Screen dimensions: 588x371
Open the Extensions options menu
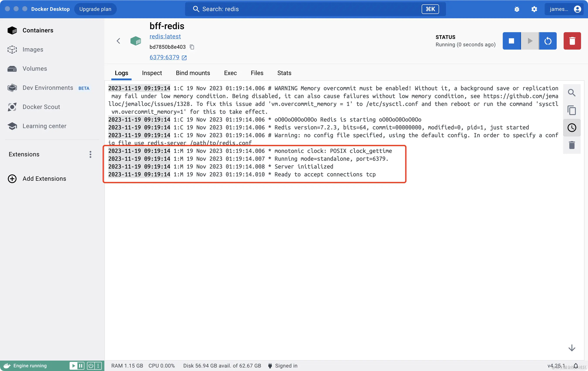pyautogui.click(x=90, y=154)
